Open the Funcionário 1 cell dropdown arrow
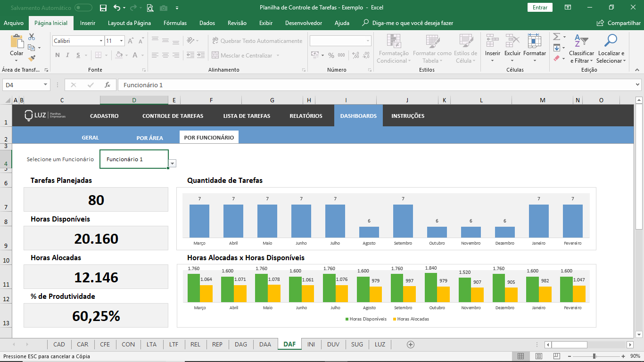Image resolution: width=644 pixels, height=362 pixels. 172,164
